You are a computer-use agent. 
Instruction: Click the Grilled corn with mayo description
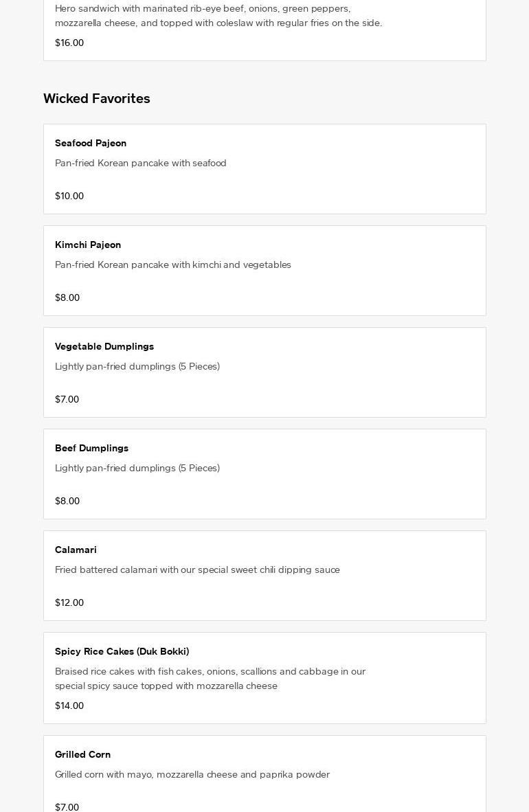pyautogui.click(x=192, y=774)
